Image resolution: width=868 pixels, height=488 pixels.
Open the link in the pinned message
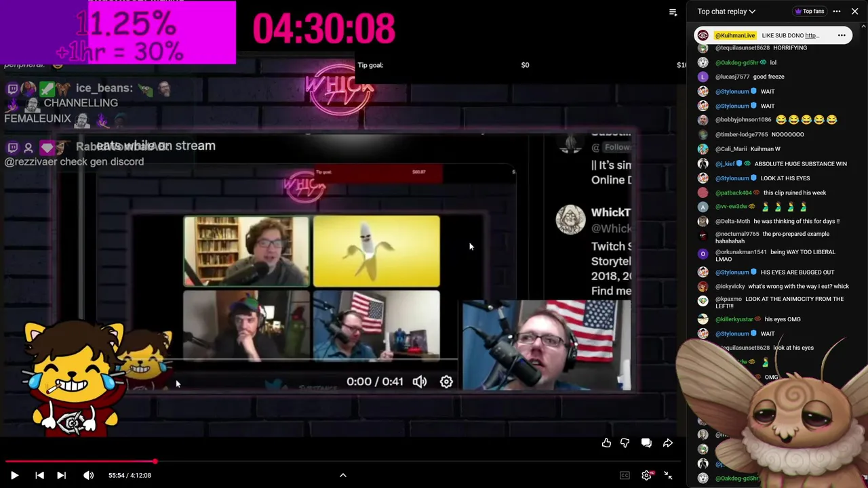click(x=812, y=35)
